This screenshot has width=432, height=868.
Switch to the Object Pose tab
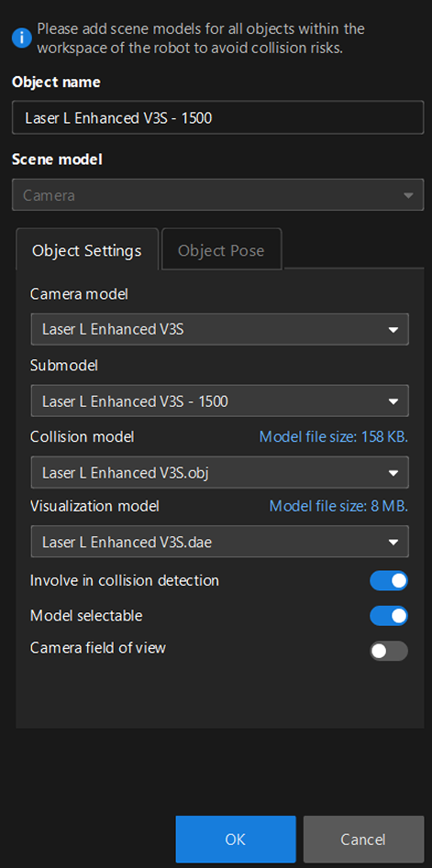[221, 250]
